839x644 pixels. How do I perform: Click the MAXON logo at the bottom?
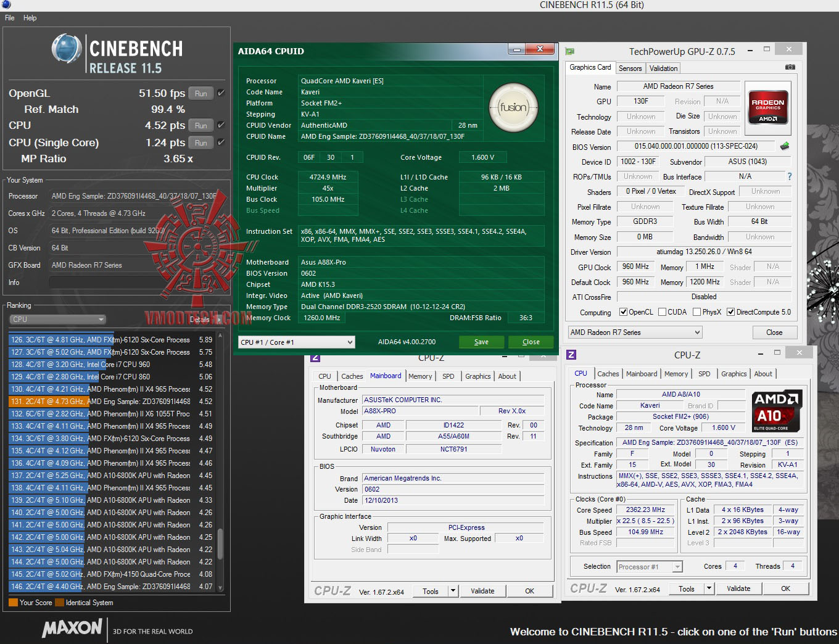pos(72,629)
